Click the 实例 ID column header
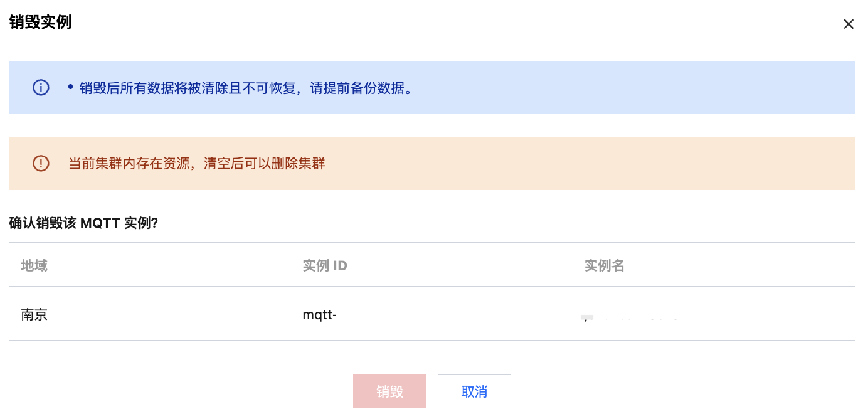Image resolution: width=868 pixels, height=419 pixels. click(325, 265)
